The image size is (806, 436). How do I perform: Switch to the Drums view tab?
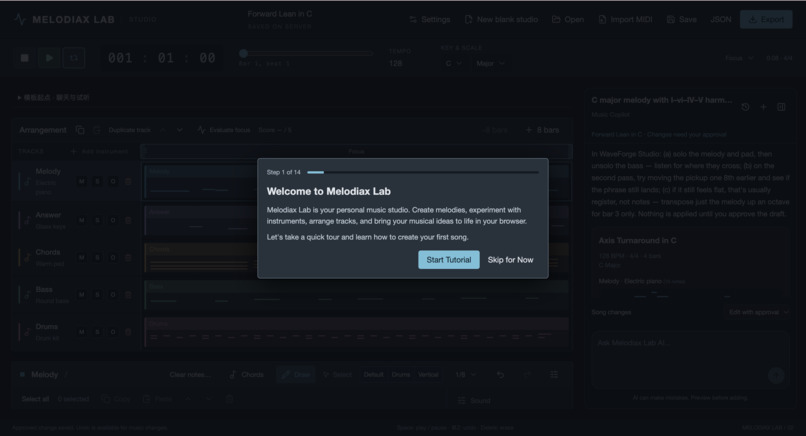[400, 374]
